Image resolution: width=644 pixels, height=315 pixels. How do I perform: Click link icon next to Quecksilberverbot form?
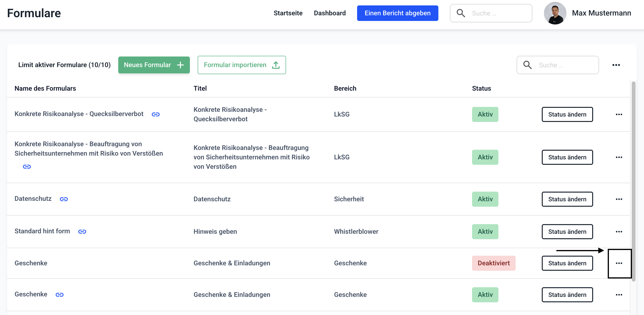155,114
